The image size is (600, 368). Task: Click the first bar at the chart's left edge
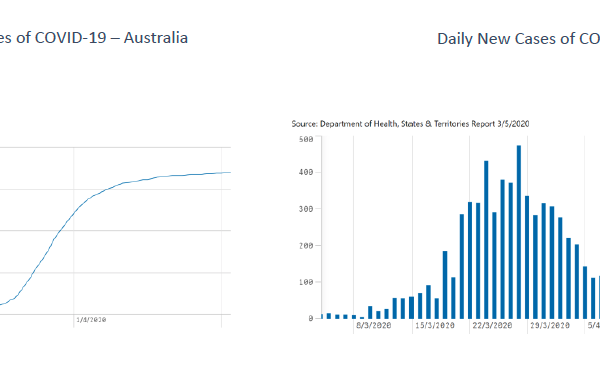322,316
